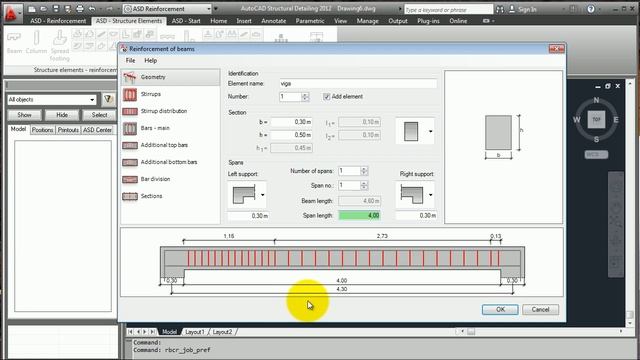Click the S compass direction on ViewCube
The image size is (640, 360).
click(596, 139)
